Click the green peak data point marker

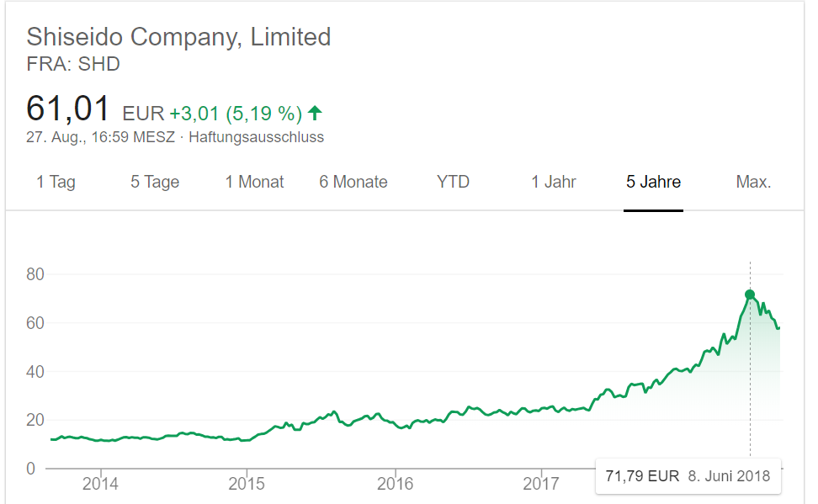point(750,294)
